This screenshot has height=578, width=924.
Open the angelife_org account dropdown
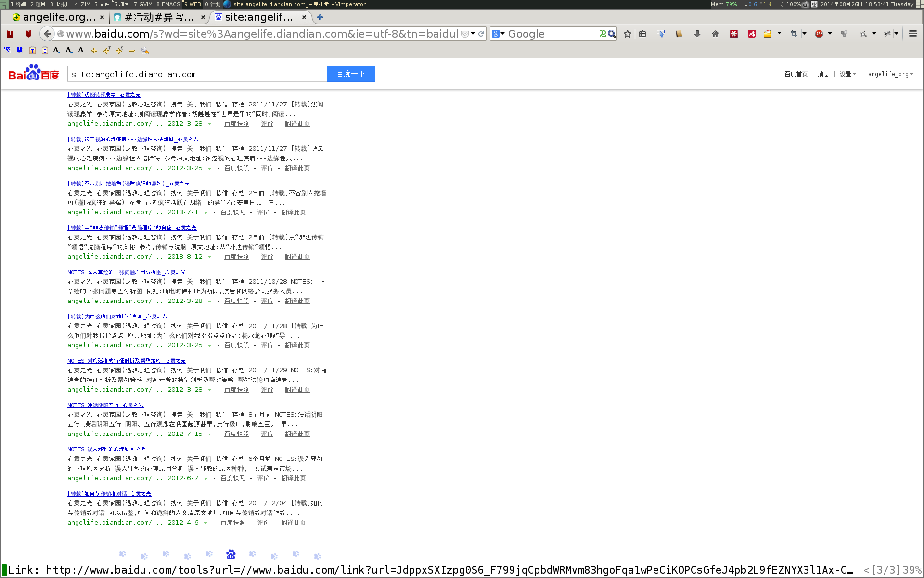coord(890,74)
